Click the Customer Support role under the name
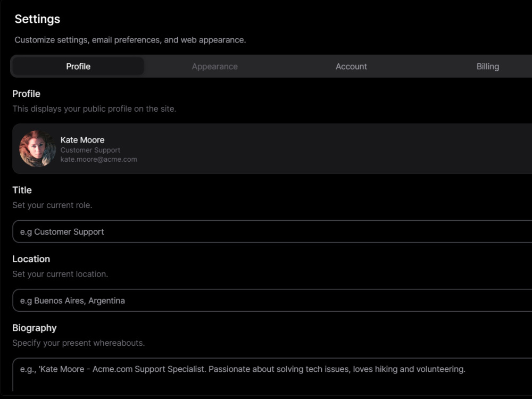532x399 pixels. tap(90, 150)
